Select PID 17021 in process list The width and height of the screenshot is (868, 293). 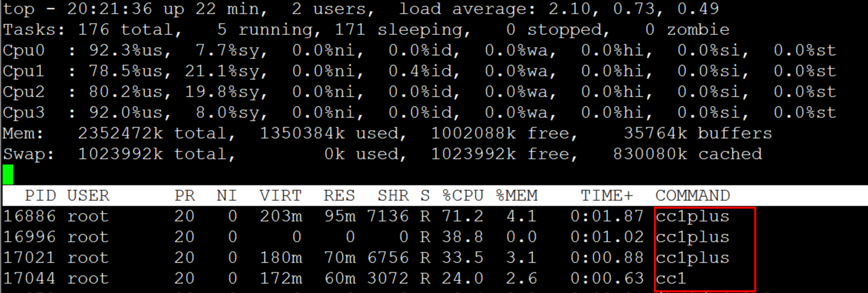point(30,257)
